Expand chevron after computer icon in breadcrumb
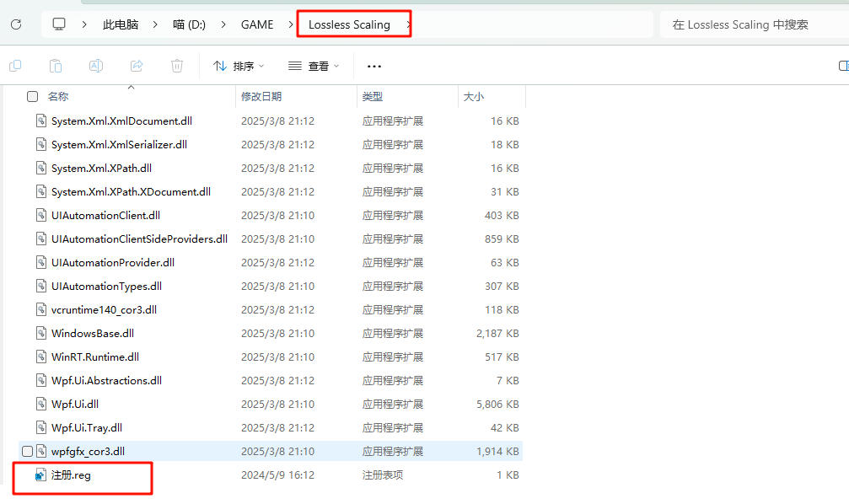 (x=84, y=24)
